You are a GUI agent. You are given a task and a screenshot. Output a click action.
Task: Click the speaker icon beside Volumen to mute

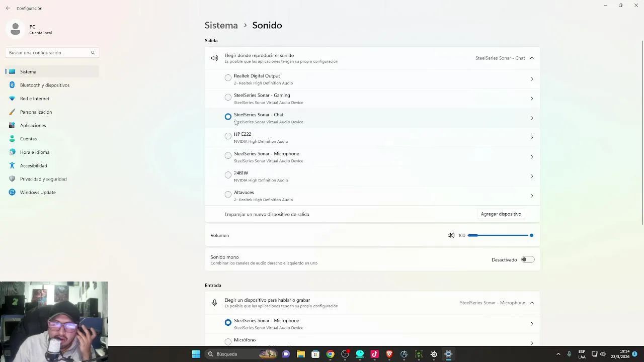click(x=451, y=235)
